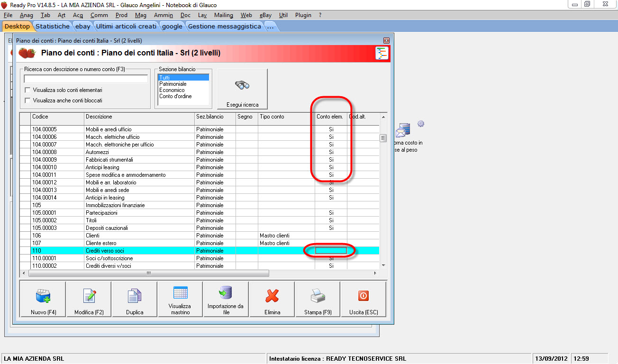
Task: Click the strawberry logo in dialog header
Action: pyautogui.click(x=27, y=53)
